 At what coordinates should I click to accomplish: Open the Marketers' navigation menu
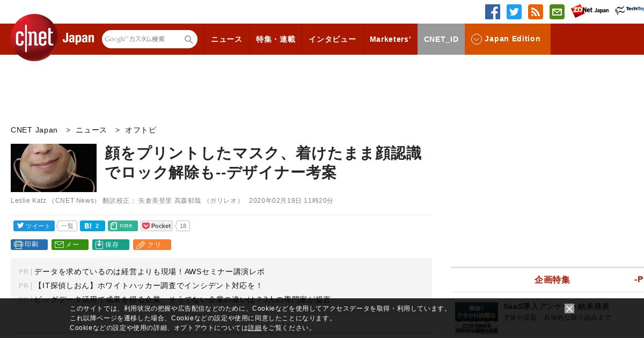(x=390, y=39)
